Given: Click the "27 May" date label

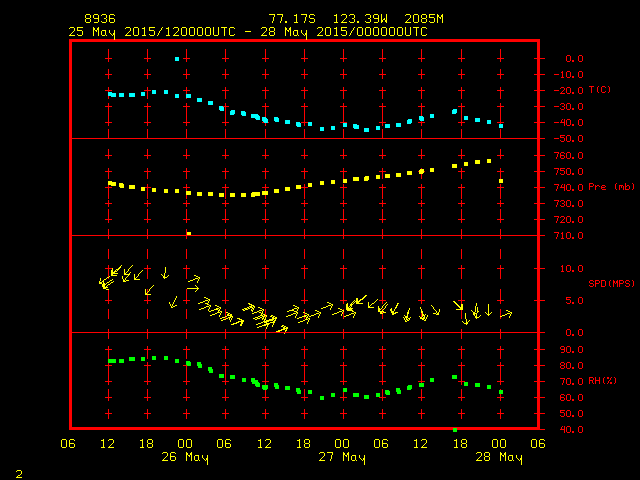Looking at the screenshot, I should pyautogui.click(x=342, y=458).
